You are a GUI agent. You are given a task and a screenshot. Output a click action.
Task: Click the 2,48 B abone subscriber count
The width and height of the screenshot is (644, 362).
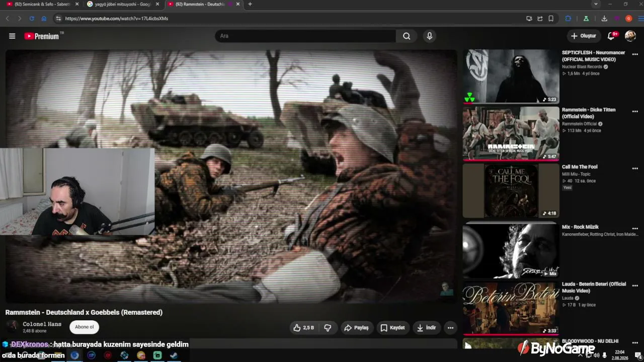tap(35, 331)
